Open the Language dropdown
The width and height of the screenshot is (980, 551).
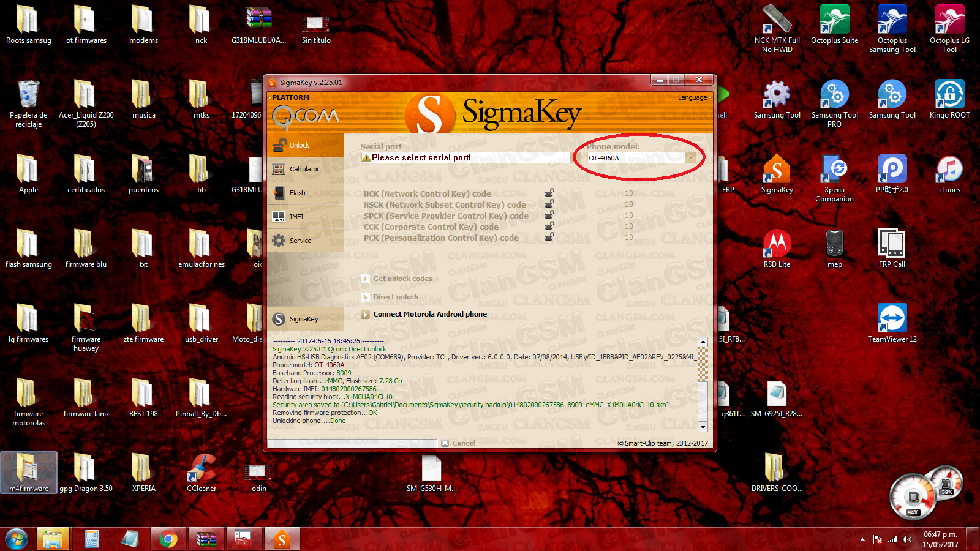(x=695, y=97)
